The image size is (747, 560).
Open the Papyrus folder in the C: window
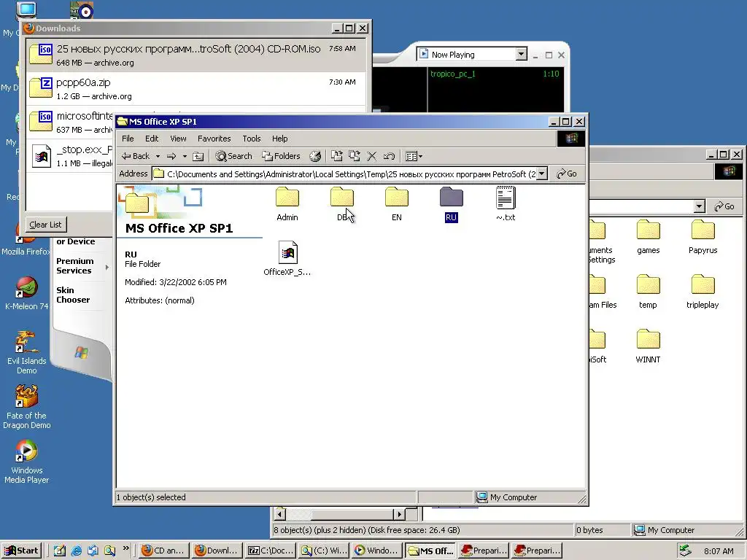703,237
